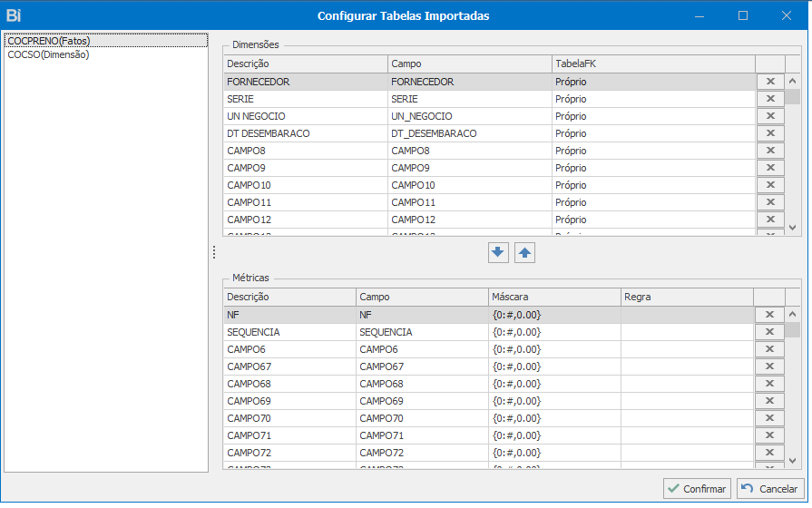Sort dimensions by TabelaFK column header
Viewport: 812px width, 508px height.
pyautogui.click(x=652, y=64)
